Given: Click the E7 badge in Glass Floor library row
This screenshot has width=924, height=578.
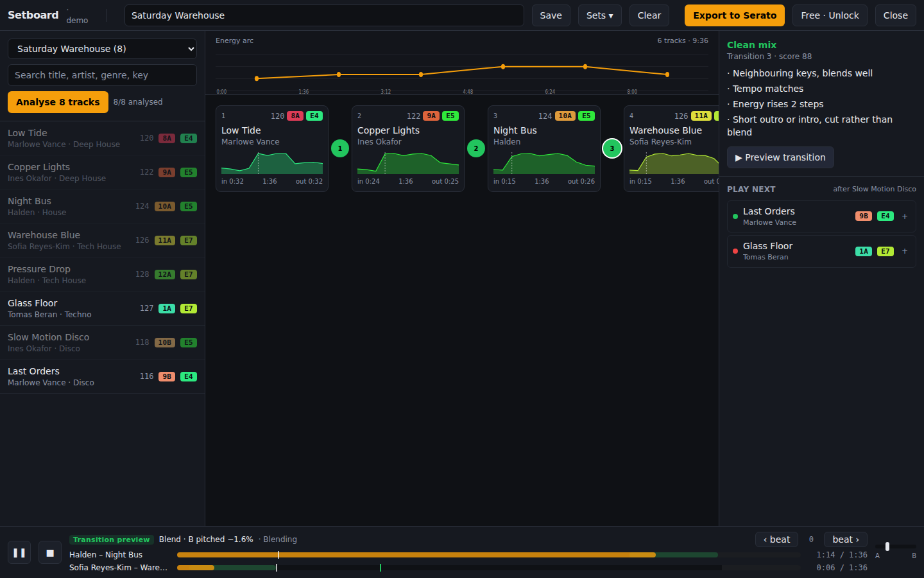Looking at the screenshot, I should pyautogui.click(x=189, y=308).
